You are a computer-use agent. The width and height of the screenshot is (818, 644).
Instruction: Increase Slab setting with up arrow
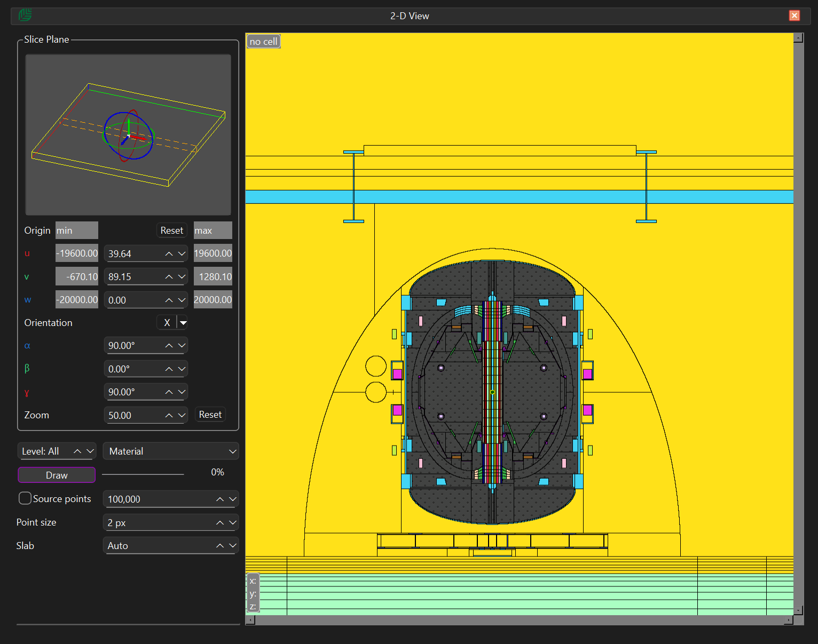point(220,546)
